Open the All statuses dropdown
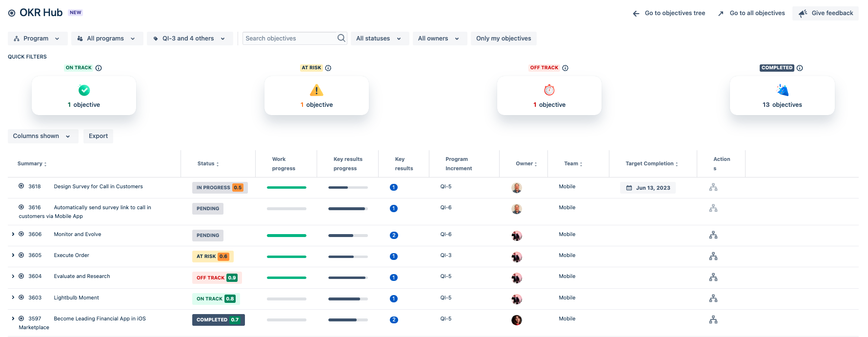Screen dimensions: 868x337 pos(379,39)
